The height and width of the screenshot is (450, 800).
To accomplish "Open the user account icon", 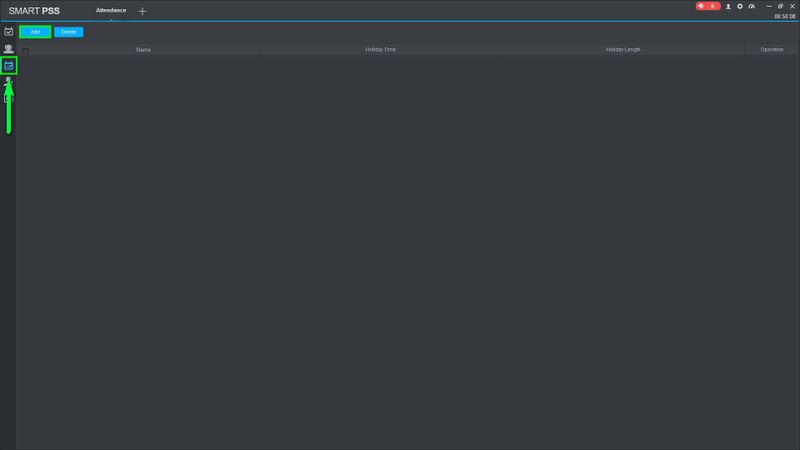I will (728, 7).
